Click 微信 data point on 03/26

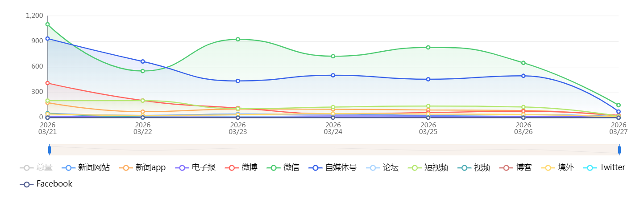click(x=524, y=63)
